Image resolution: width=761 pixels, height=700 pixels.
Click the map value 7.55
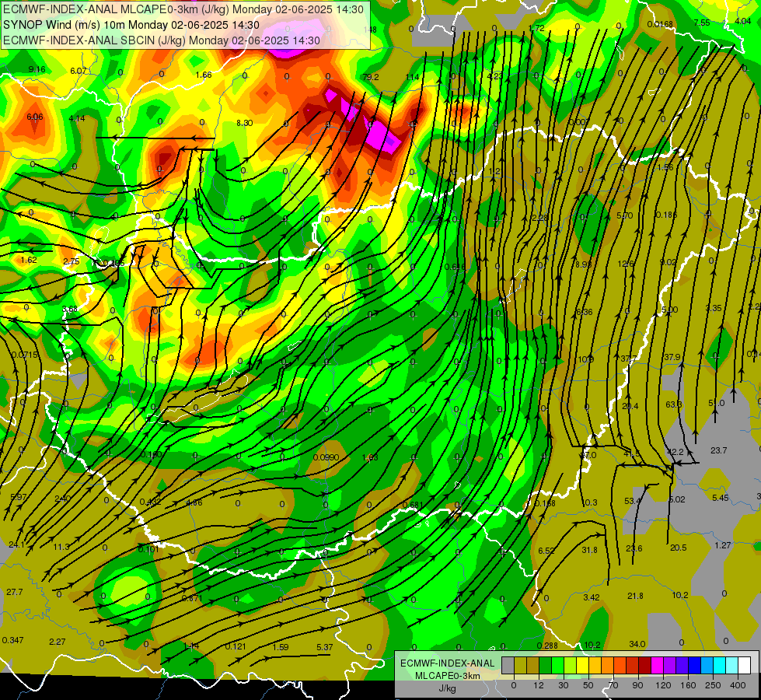[702, 23]
